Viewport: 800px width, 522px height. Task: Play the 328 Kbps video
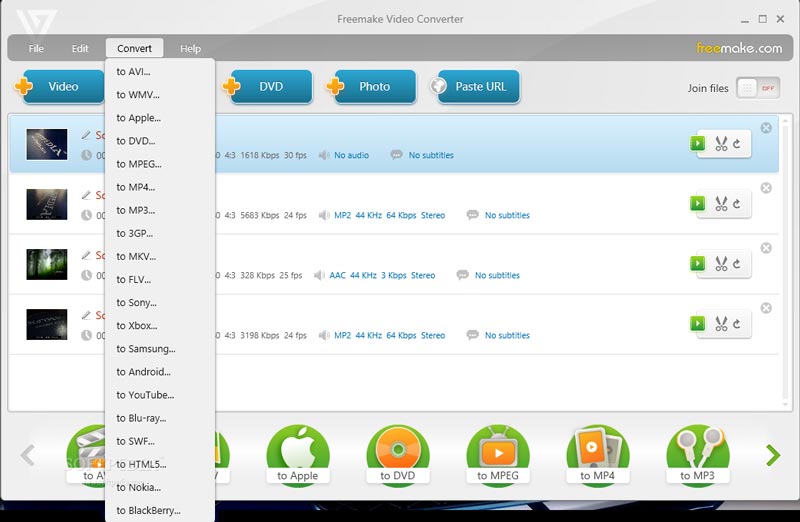point(697,264)
